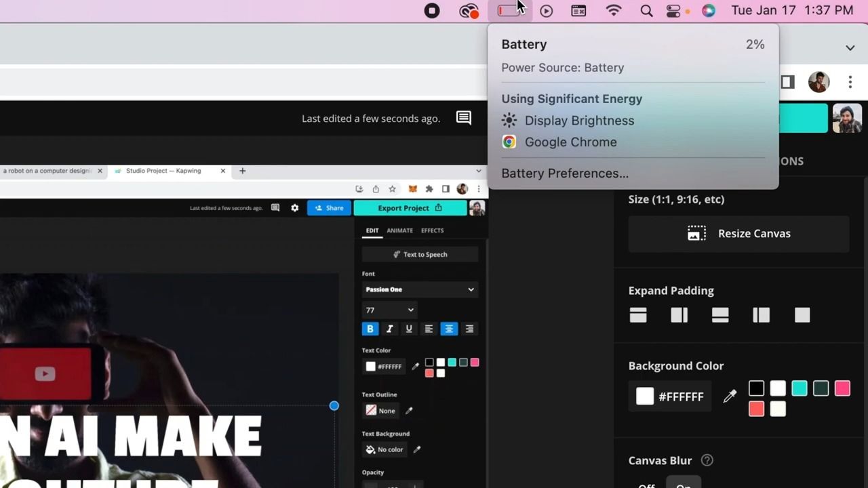Open the Passion One font dropdown
Screen dimensions: 868x488
(420, 289)
